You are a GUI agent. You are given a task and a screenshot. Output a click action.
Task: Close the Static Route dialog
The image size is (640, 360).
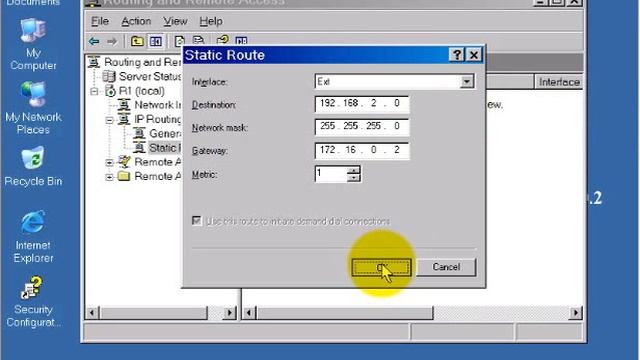point(473,55)
